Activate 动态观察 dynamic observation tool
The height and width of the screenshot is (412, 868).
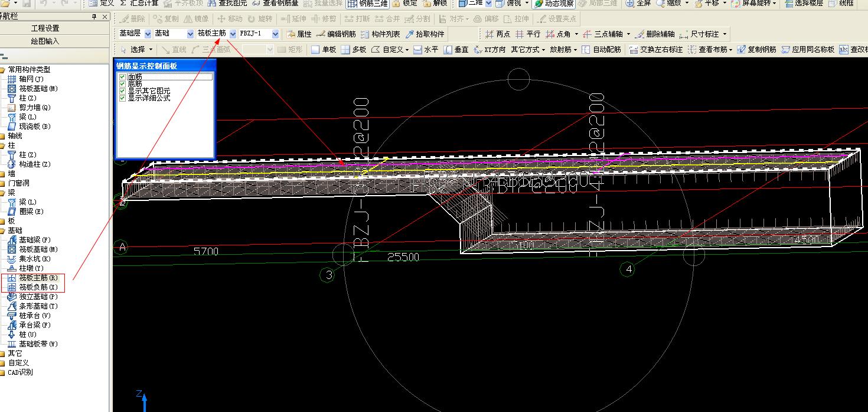click(553, 4)
